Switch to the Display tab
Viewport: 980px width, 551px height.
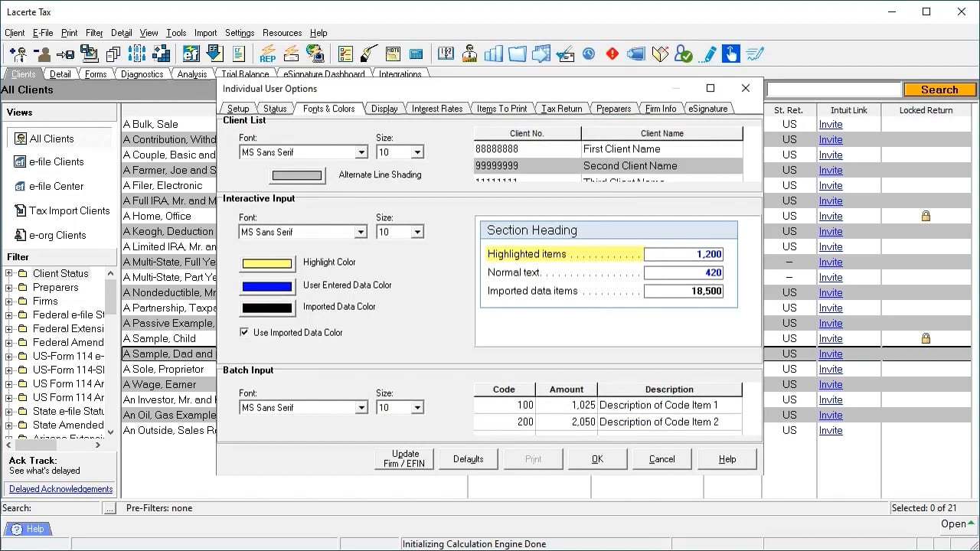384,109
